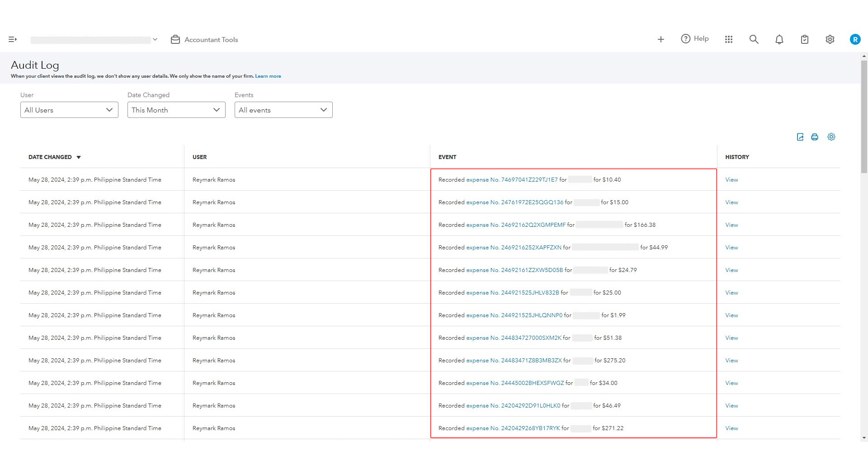View history for the $10.40 expense

pyautogui.click(x=731, y=180)
